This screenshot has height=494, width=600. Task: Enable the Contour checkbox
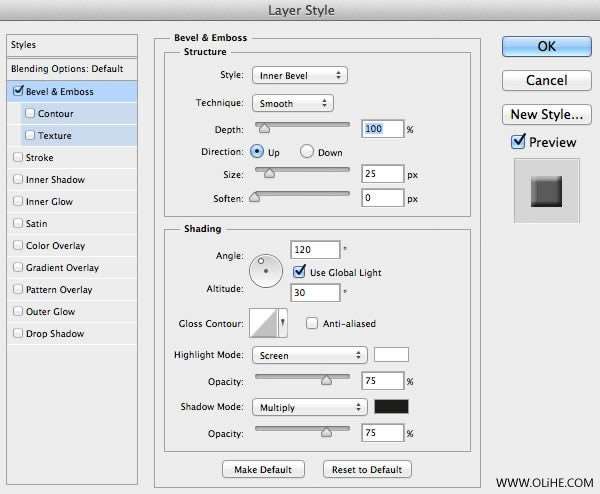tap(30, 113)
